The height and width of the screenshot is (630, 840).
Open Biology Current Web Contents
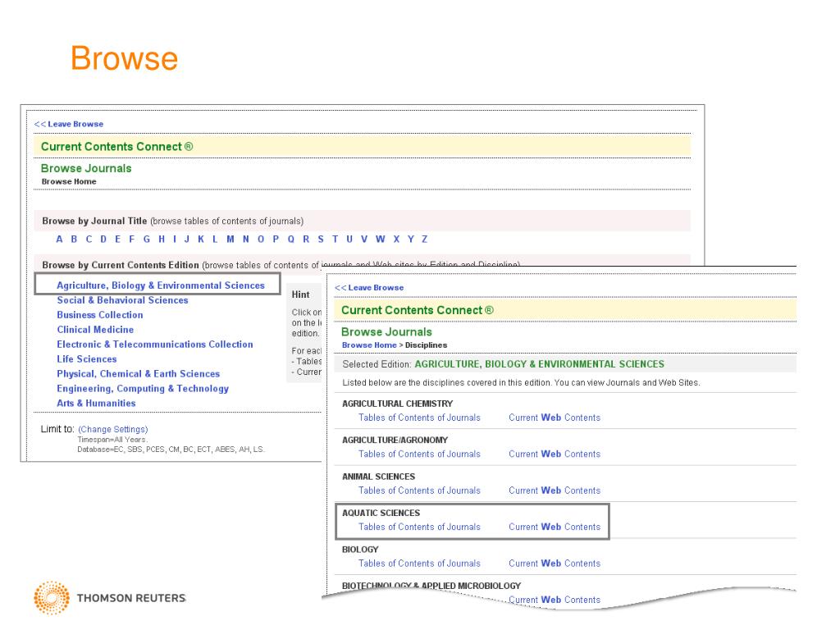click(x=555, y=563)
